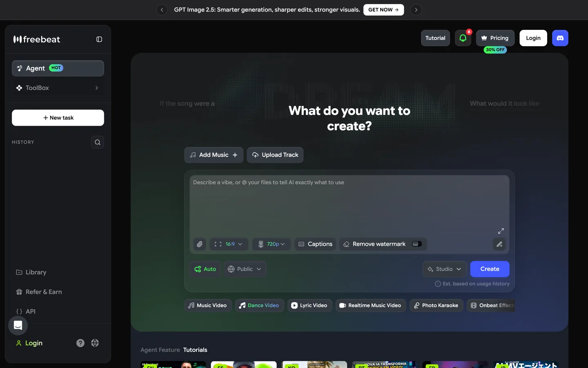Click the Upload Track button
588x368 pixels.
[275, 155]
